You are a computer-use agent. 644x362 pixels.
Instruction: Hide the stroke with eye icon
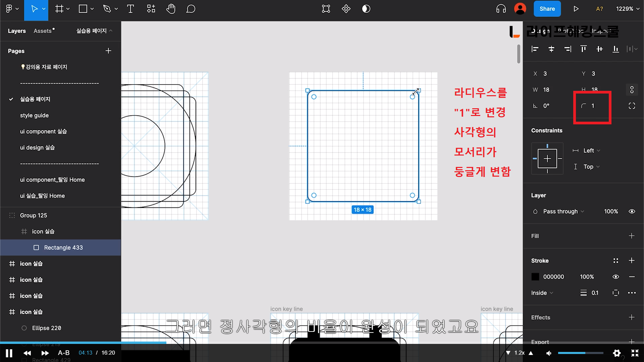pyautogui.click(x=615, y=277)
